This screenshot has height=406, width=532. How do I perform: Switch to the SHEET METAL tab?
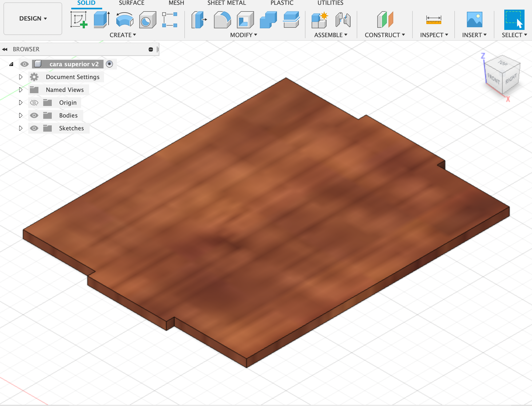pos(227,3)
